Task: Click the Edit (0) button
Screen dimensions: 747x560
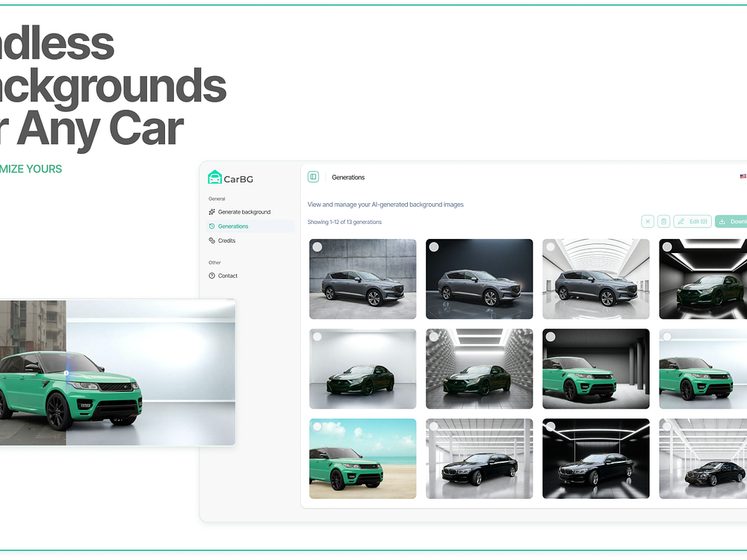Action: (692, 222)
